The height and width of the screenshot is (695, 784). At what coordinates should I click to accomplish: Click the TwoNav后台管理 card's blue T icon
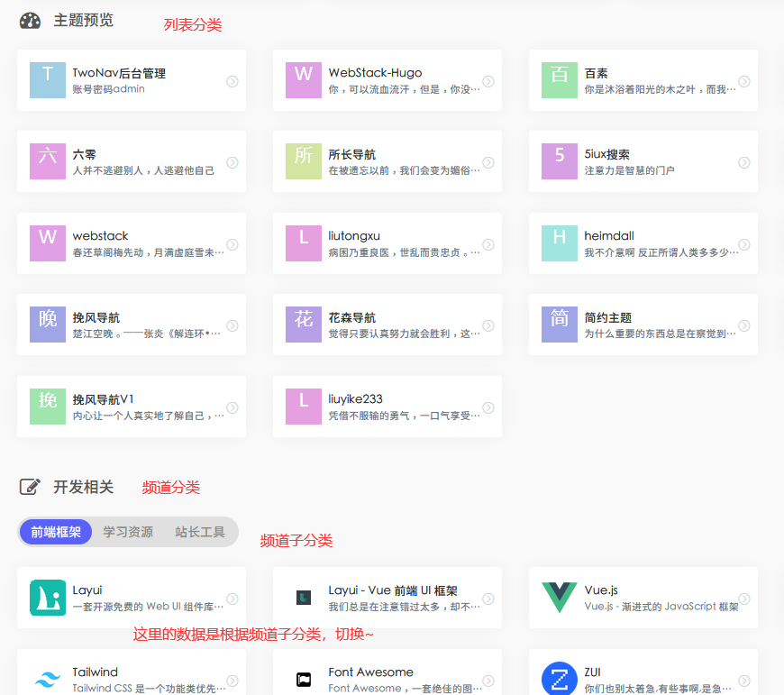tap(48, 80)
